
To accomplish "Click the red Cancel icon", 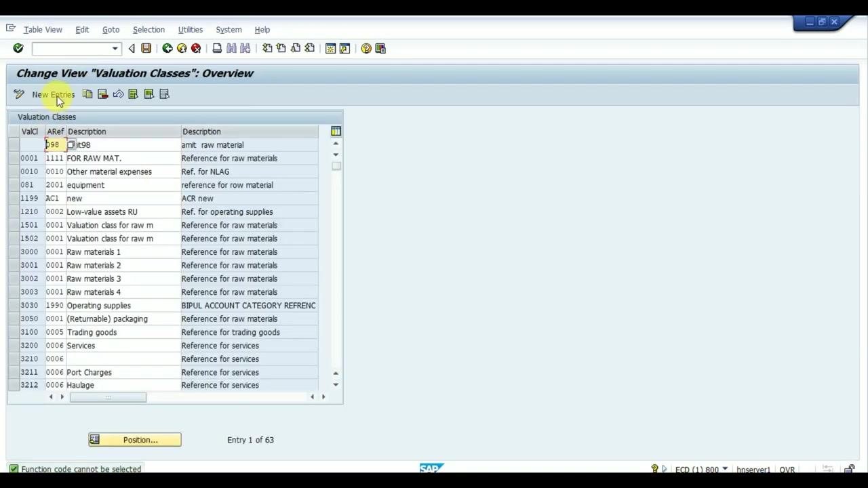I will tap(196, 48).
